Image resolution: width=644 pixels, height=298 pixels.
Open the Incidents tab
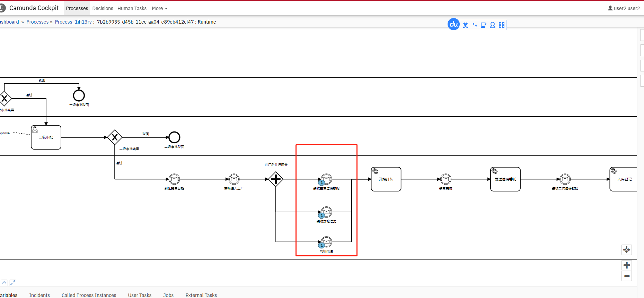pos(39,295)
